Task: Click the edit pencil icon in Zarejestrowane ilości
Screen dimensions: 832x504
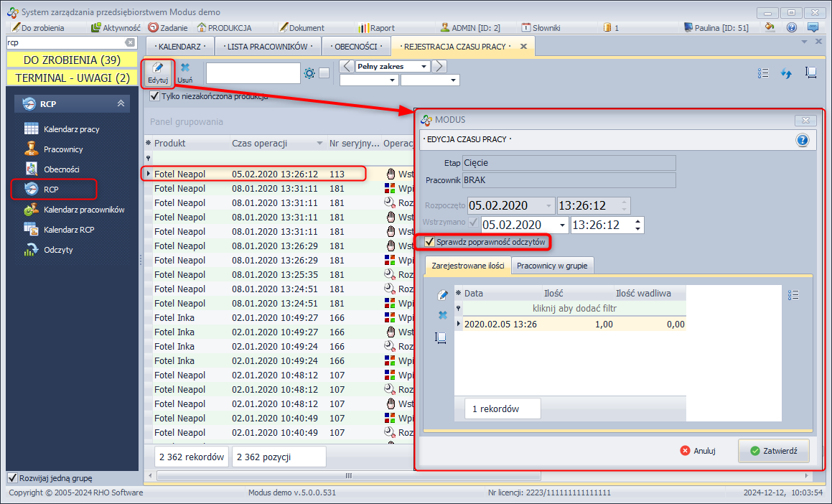Action: click(x=442, y=295)
